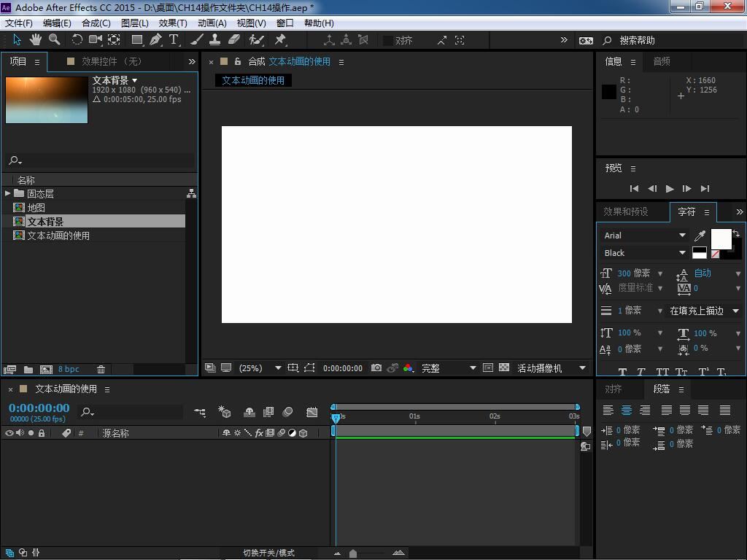
Task: Toggle the snapping 对齐 checkbox
Action: click(x=388, y=41)
